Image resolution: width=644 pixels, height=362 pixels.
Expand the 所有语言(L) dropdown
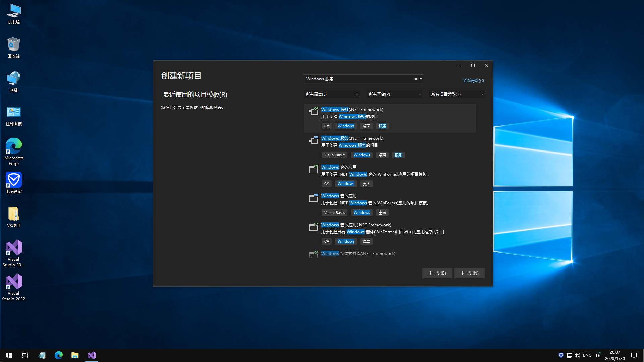(x=332, y=94)
